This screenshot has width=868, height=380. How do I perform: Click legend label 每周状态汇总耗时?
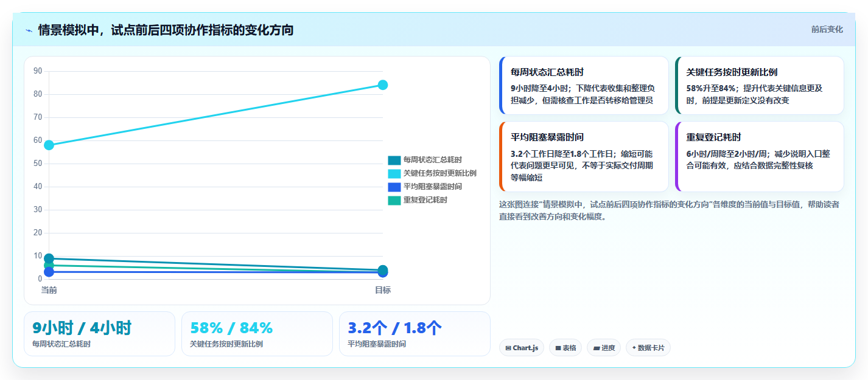tap(433, 160)
